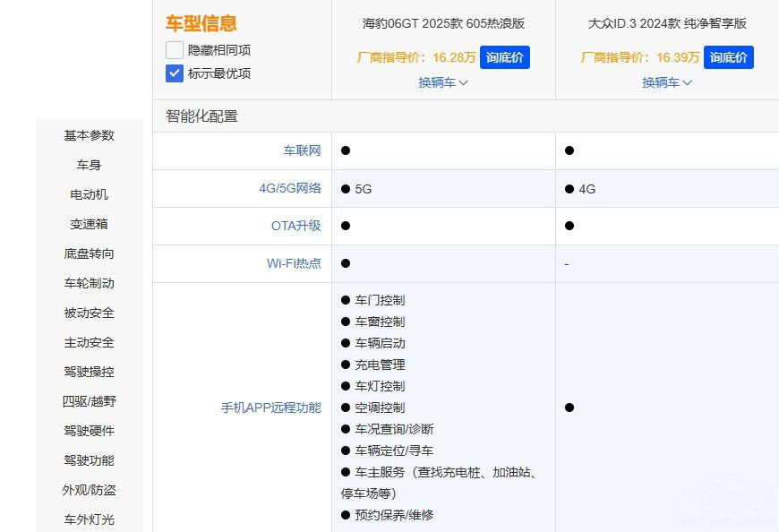Select 车身 in the left navigation

pyautogui.click(x=89, y=165)
